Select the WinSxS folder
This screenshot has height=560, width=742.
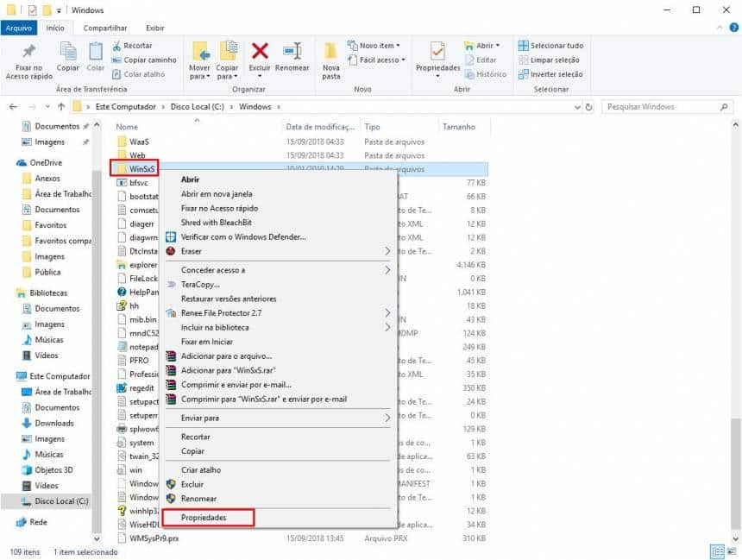pyautogui.click(x=135, y=169)
